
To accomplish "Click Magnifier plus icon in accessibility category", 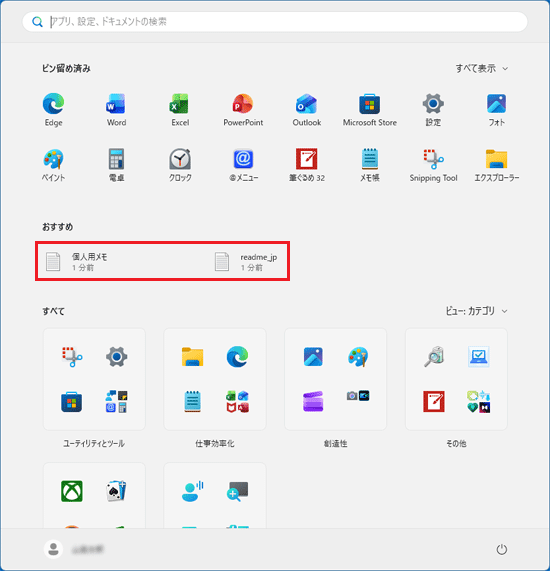I will [x=237, y=491].
